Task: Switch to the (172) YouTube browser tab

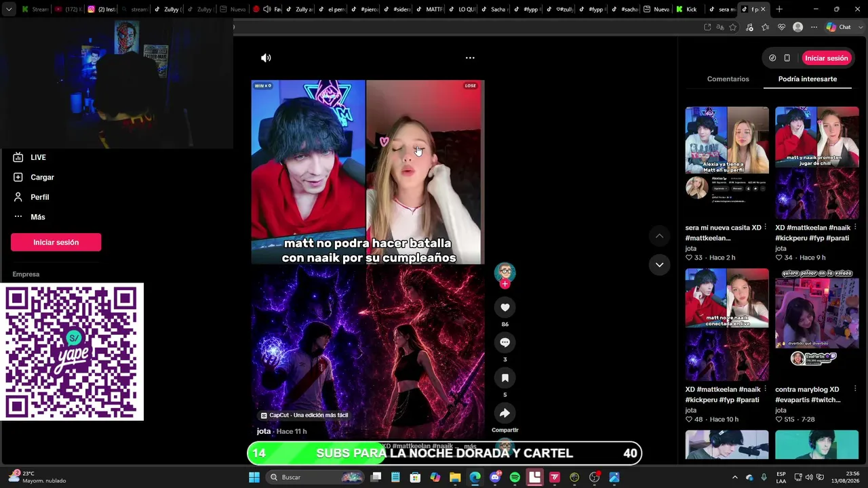Action: pyautogui.click(x=67, y=9)
